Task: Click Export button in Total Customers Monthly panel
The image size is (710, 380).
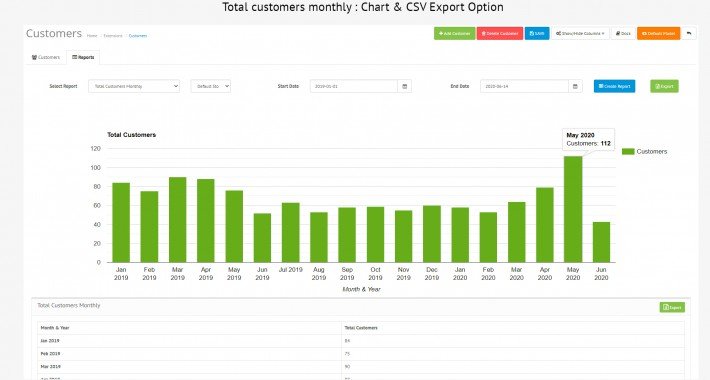Action: point(672,307)
